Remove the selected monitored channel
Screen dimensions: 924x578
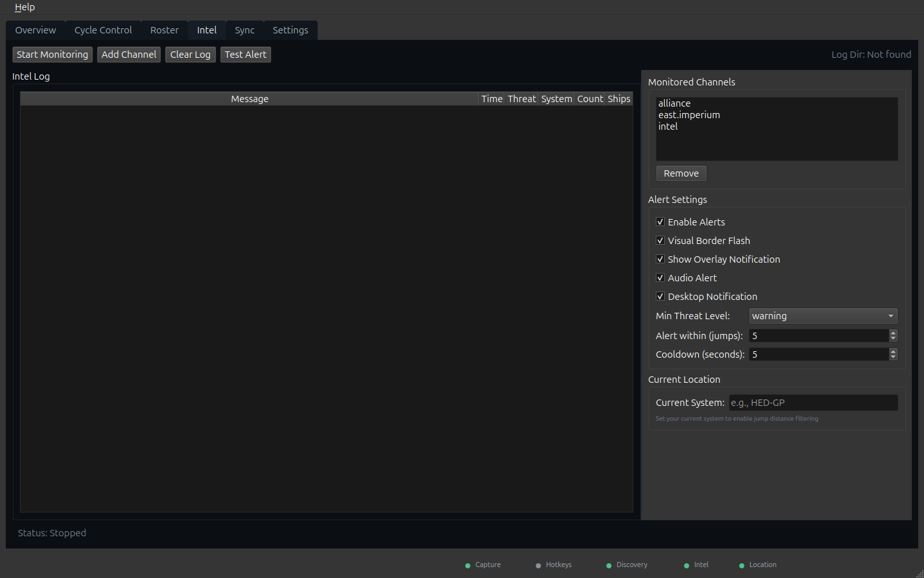point(681,173)
